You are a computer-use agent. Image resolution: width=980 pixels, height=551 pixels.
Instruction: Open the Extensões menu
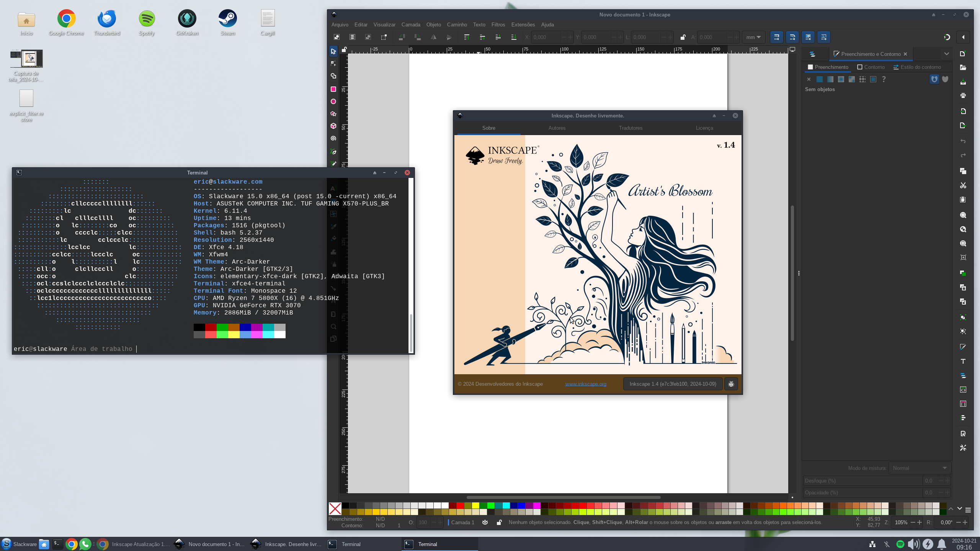[x=523, y=24]
